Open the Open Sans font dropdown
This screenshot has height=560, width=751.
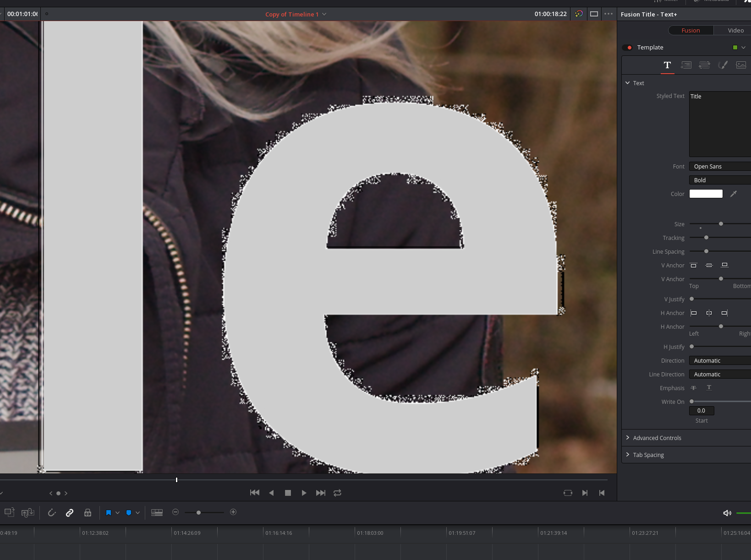pyautogui.click(x=720, y=167)
